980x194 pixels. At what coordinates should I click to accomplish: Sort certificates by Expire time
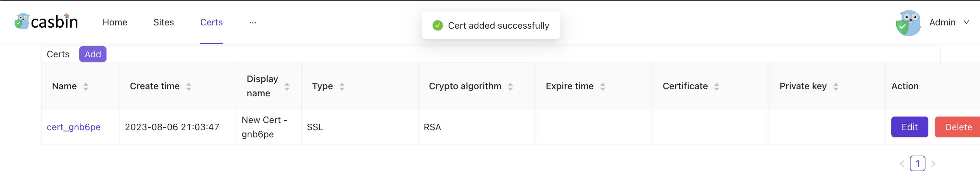click(603, 86)
